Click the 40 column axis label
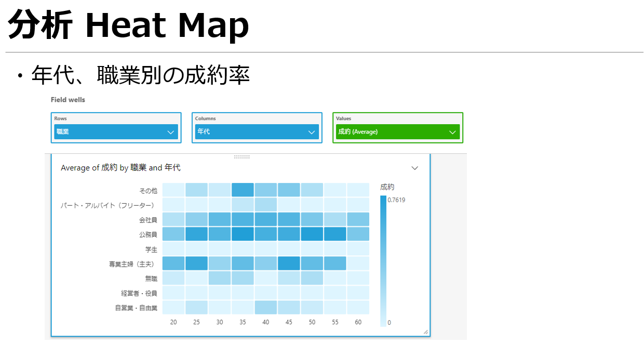Image resolution: width=644 pixels, height=343 pixels. click(x=266, y=322)
